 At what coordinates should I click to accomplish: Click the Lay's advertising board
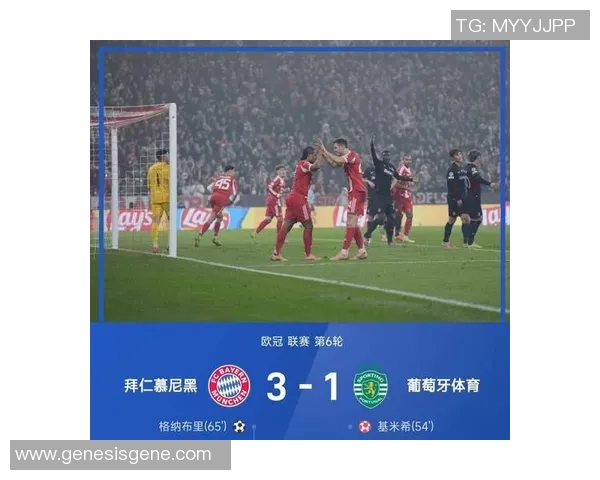coord(205,219)
